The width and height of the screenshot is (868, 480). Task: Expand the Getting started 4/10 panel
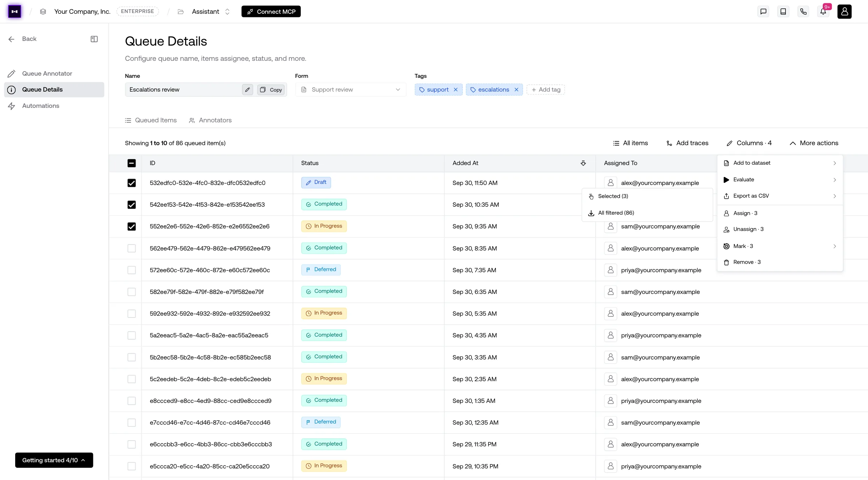coord(54,460)
